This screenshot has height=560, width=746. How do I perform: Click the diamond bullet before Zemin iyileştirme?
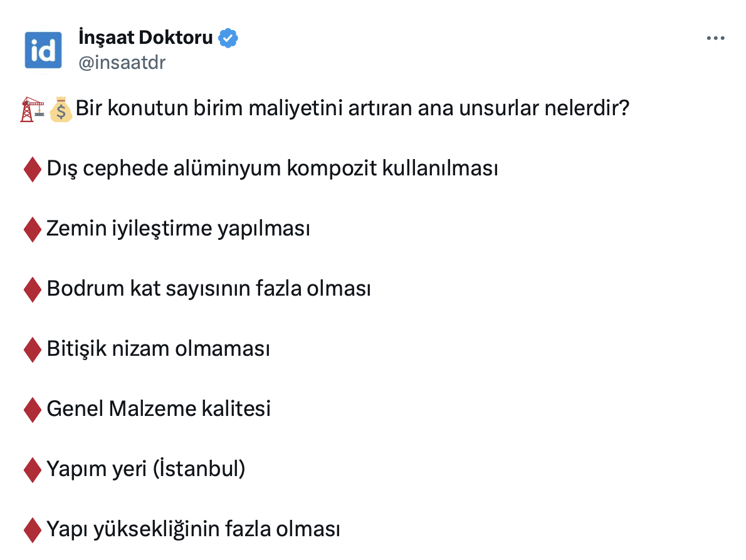point(32,230)
